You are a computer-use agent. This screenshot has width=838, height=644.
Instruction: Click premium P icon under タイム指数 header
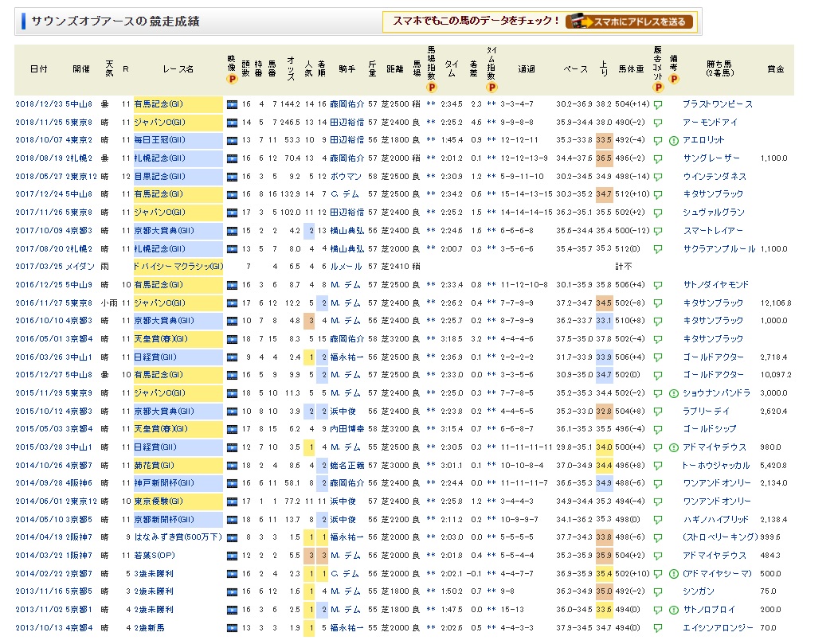(491, 87)
